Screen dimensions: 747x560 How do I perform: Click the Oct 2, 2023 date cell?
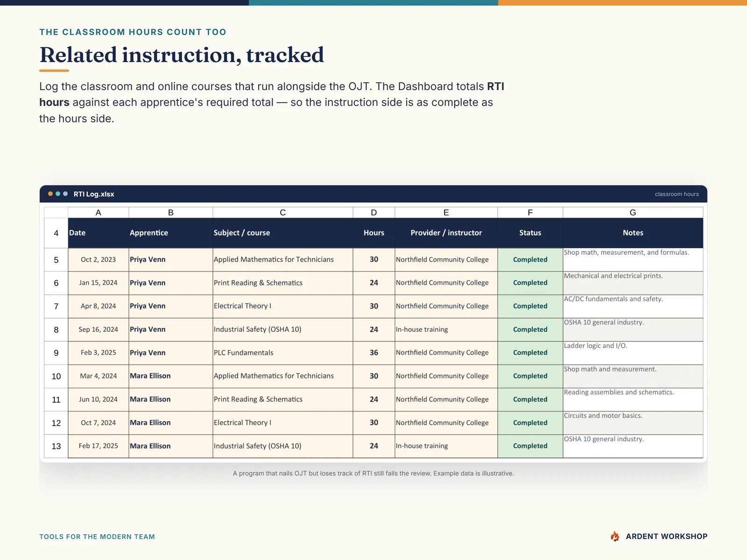tap(99, 259)
